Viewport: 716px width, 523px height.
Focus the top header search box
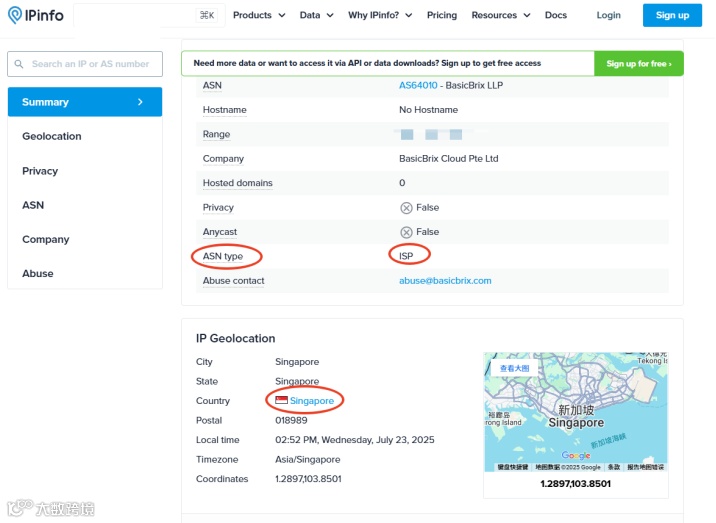149,15
